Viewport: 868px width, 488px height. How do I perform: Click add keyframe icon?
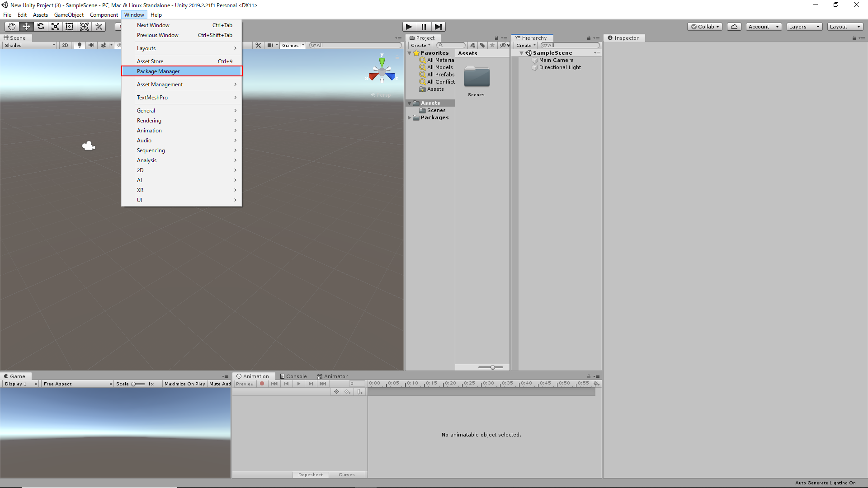click(348, 392)
